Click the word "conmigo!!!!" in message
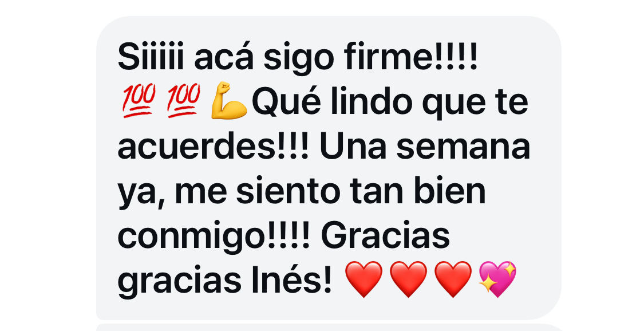 pyautogui.click(x=214, y=238)
